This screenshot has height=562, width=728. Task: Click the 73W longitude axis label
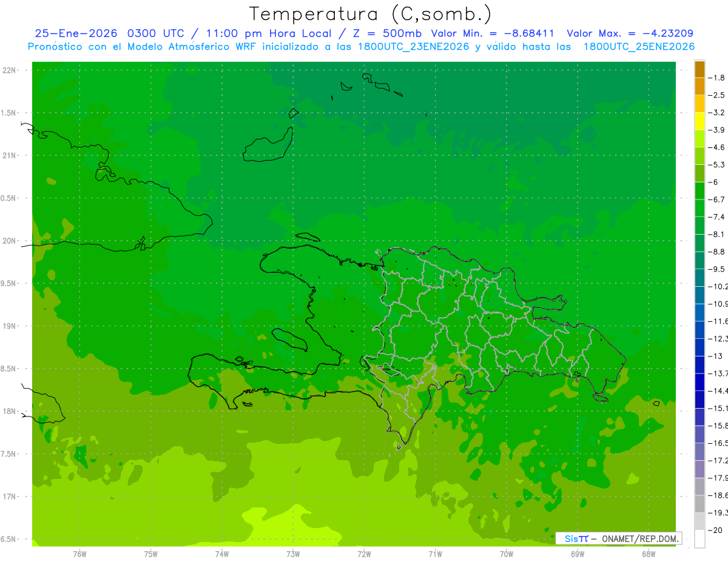[x=293, y=554]
